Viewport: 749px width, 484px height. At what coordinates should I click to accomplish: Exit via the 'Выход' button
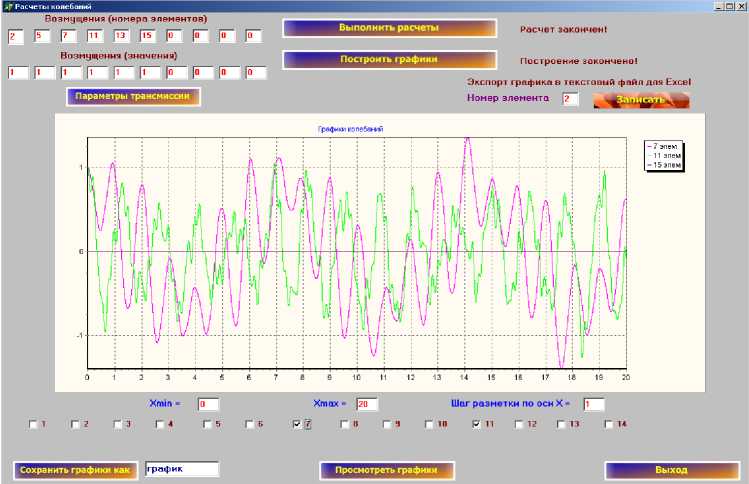pyautogui.click(x=670, y=470)
